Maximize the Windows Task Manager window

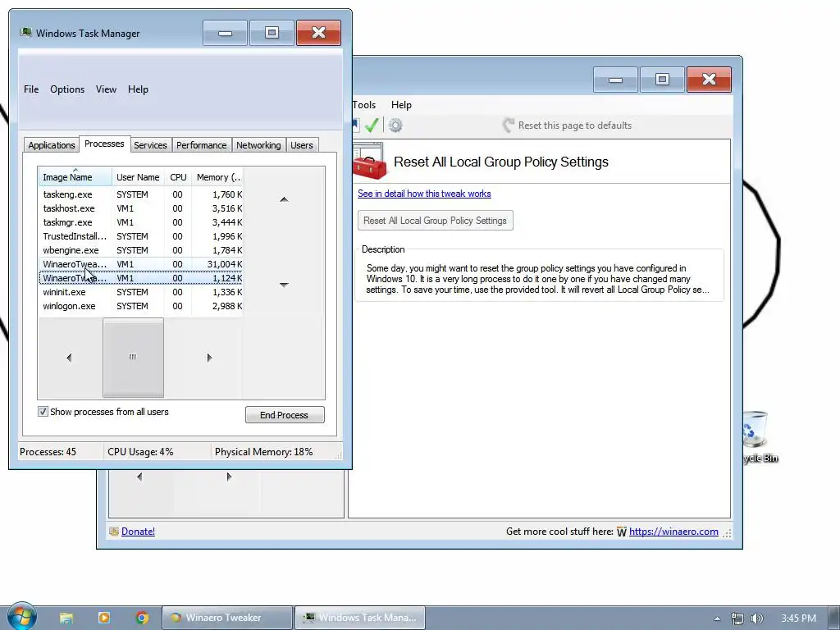click(272, 33)
